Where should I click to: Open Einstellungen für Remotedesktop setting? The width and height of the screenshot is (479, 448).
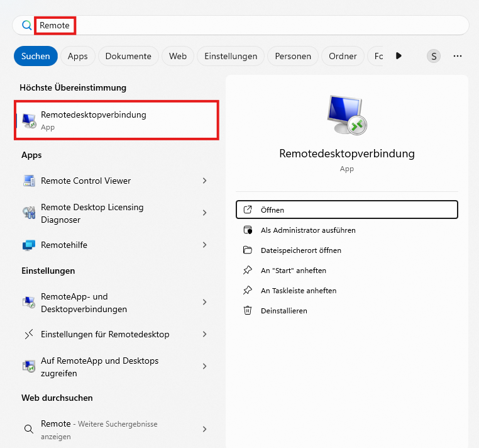click(x=115, y=334)
